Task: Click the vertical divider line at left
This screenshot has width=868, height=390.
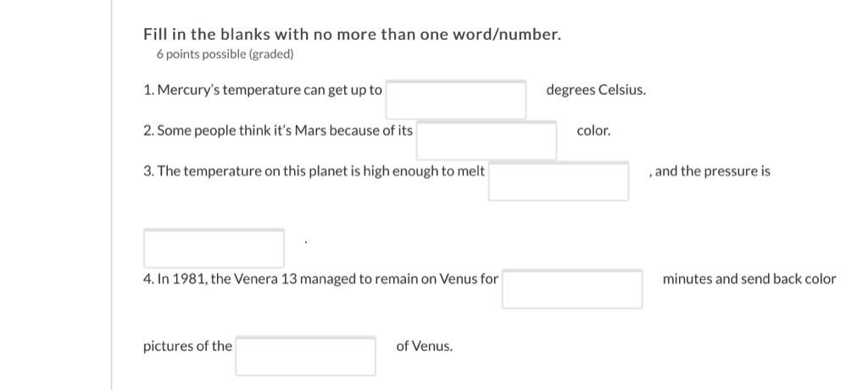Action: 112,195
